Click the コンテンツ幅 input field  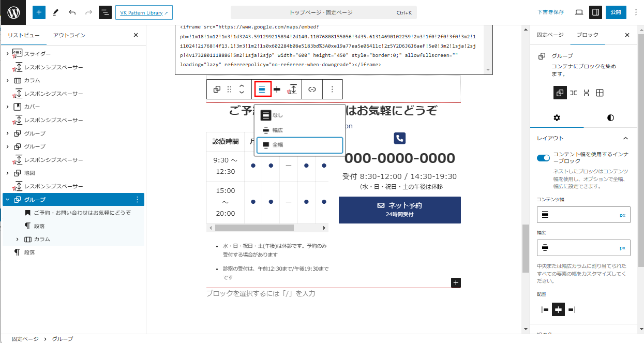pos(577,215)
